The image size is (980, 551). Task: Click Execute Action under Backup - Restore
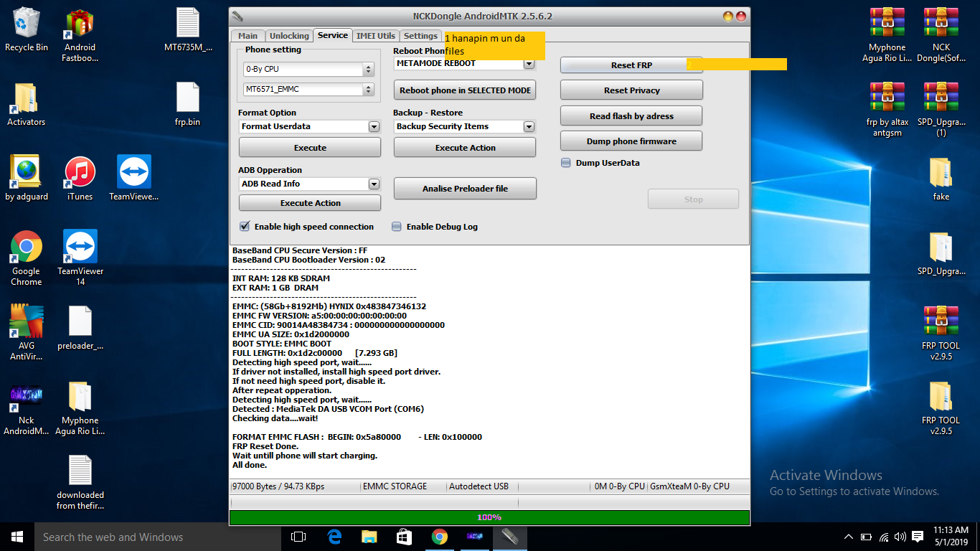coord(465,148)
